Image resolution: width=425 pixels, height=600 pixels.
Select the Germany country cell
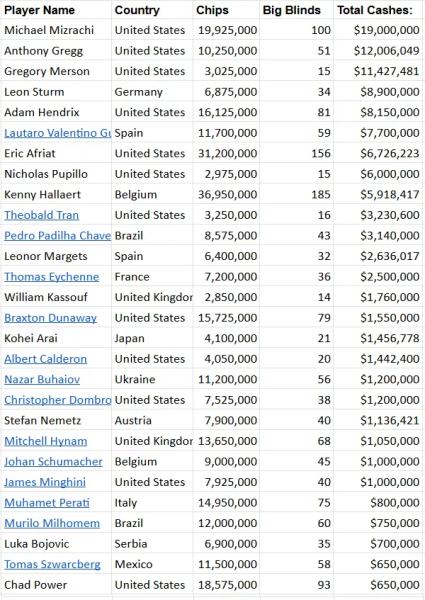152,92
